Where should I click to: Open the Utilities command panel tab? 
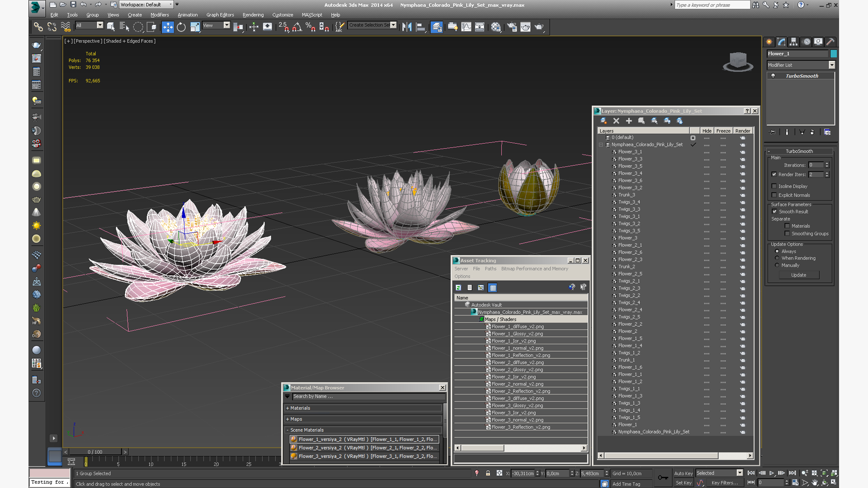(x=830, y=42)
